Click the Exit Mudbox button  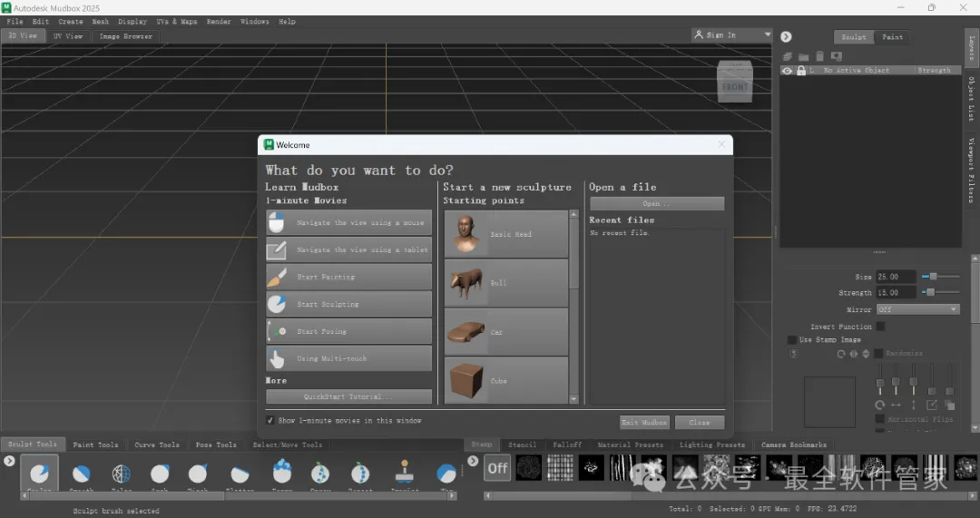tap(644, 423)
